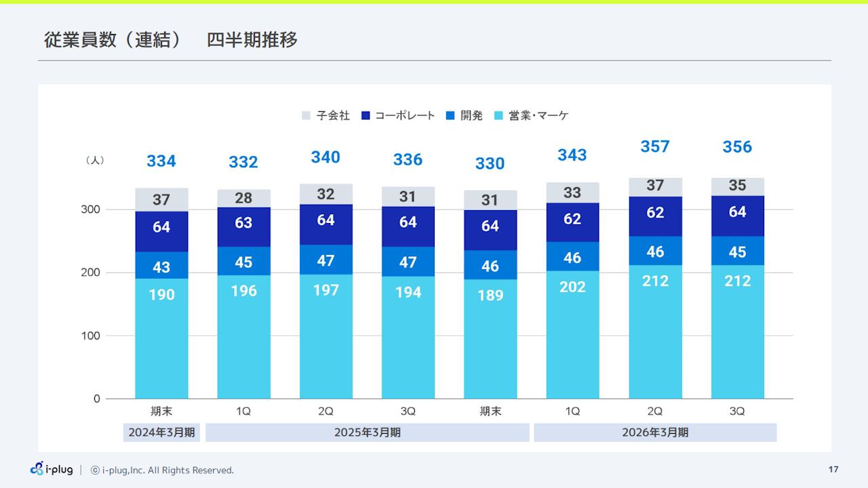Click the コーポレート legend color swatch
This screenshot has width=868, height=488.
[x=366, y=116]
